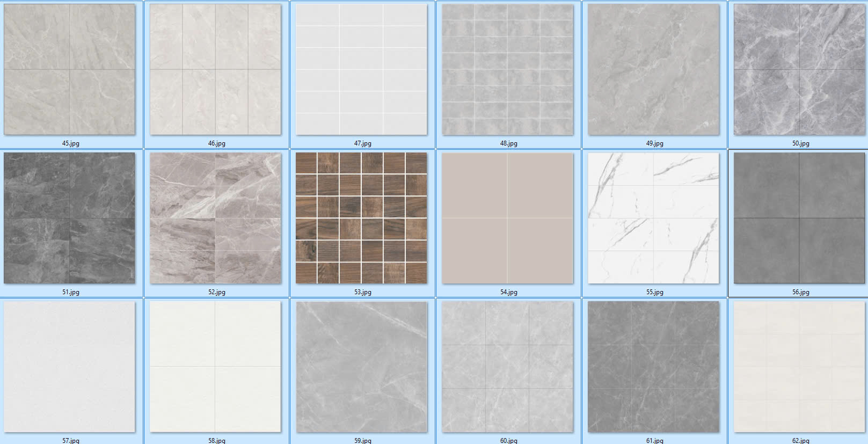The height and width of the screenshot is (444, 868).
Task: Click the file name 58.jpg
Action: coord(217,440)
